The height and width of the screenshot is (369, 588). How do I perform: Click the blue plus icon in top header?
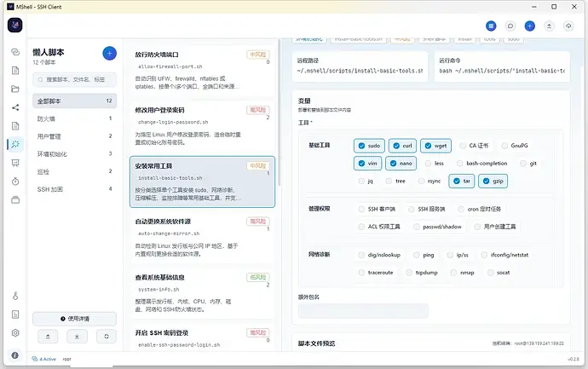pyautogui.click(x=529, y=26)
